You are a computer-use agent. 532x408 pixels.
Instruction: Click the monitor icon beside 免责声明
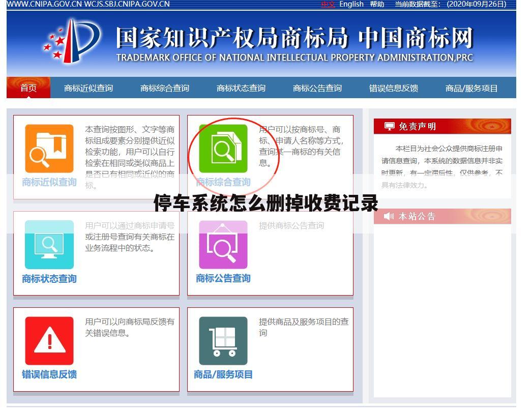(389, 126)
